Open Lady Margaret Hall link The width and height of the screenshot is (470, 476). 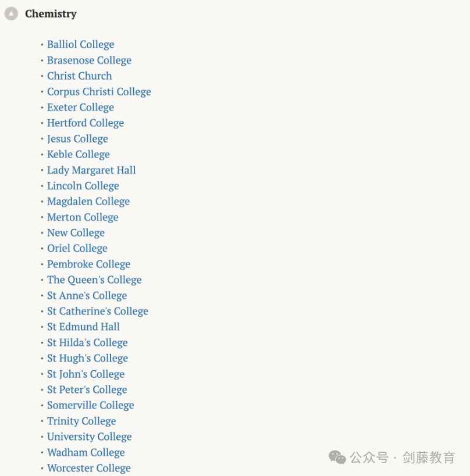(x=91, y=170)
